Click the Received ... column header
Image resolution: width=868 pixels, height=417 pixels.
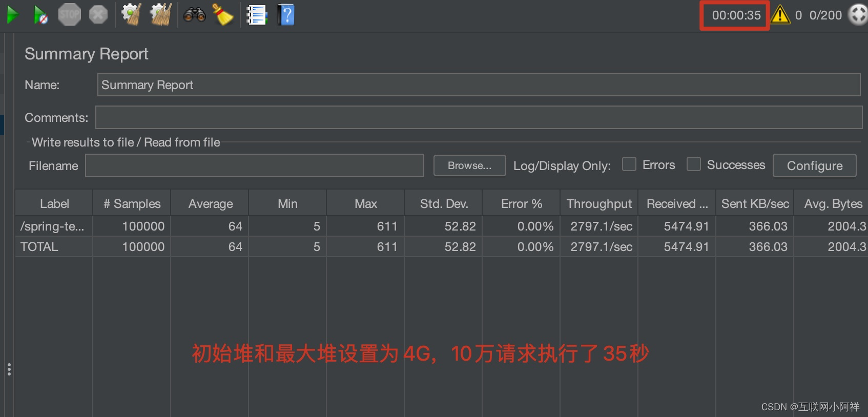pos(677,203)
